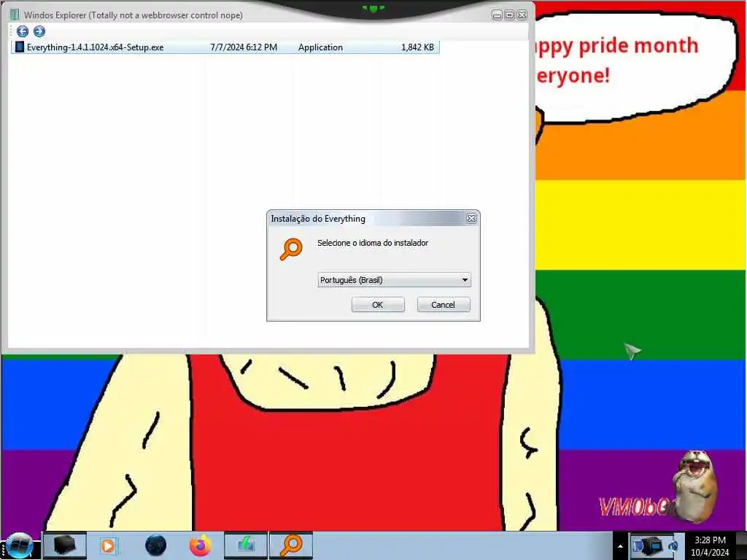This screenshot has height=560, width=747.
Task: Click the 1,842 KB size cell
Action: [417, 47]
